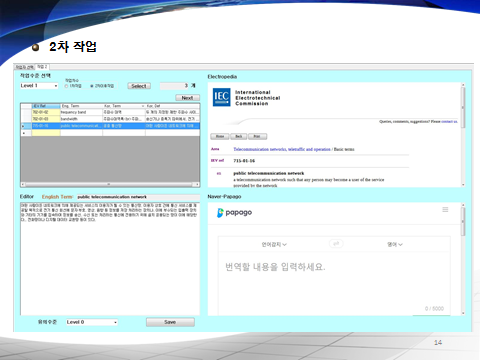Swap languages with the Papago switch icon
480x360 pixels.
click(x=336, y=244)
